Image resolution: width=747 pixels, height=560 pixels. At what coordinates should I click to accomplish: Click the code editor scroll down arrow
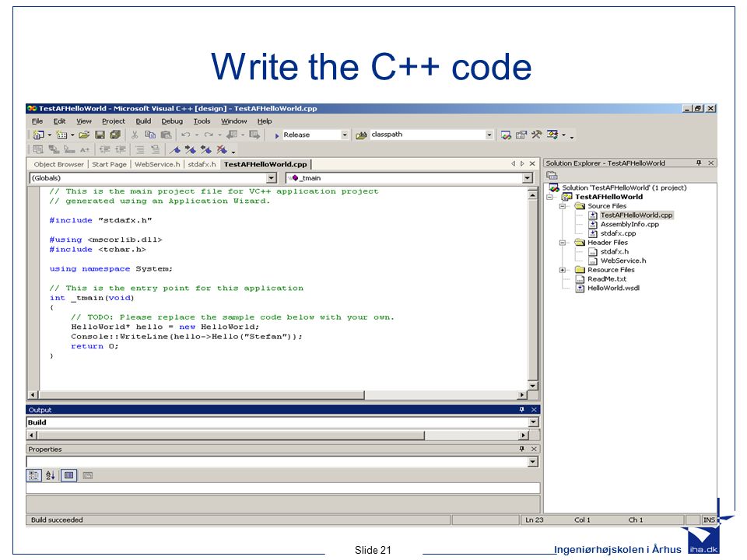point(532,385)
